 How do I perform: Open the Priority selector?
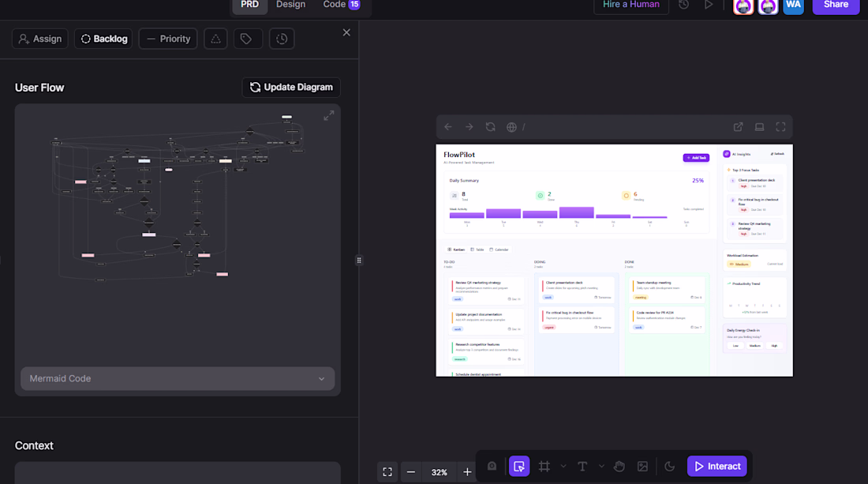[x=168, y=39]
